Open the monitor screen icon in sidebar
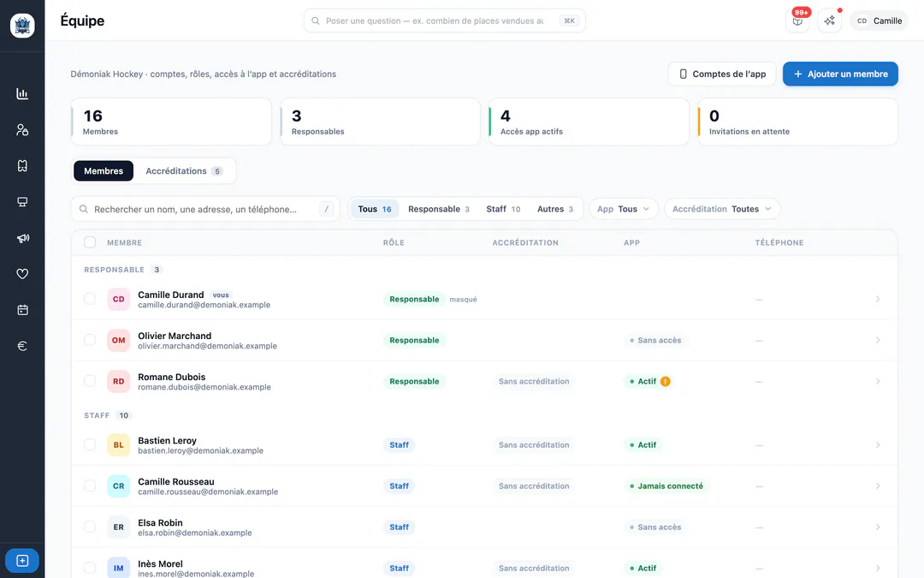This screenshot has width=924, height=578. pyautogui.click(x=22, y=202)
